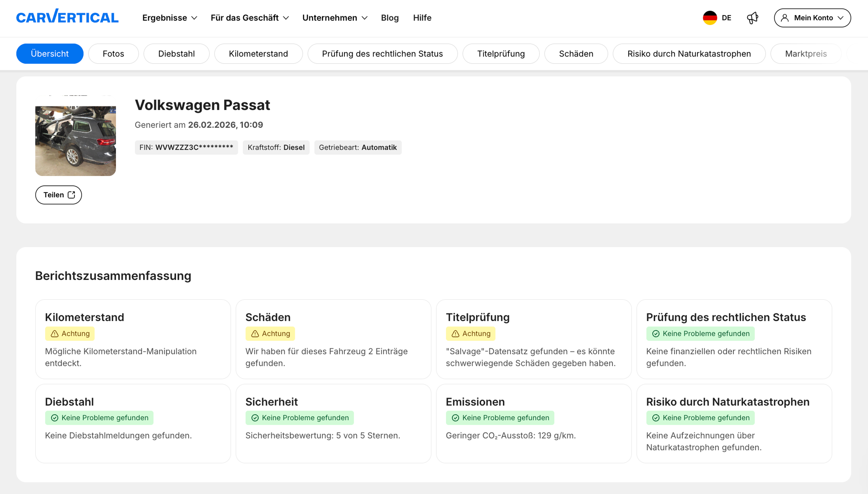Click 'Keine Diebstahlmeldungen gefunden' text
This screenshot has height=494, width=868.
point(118,436)
